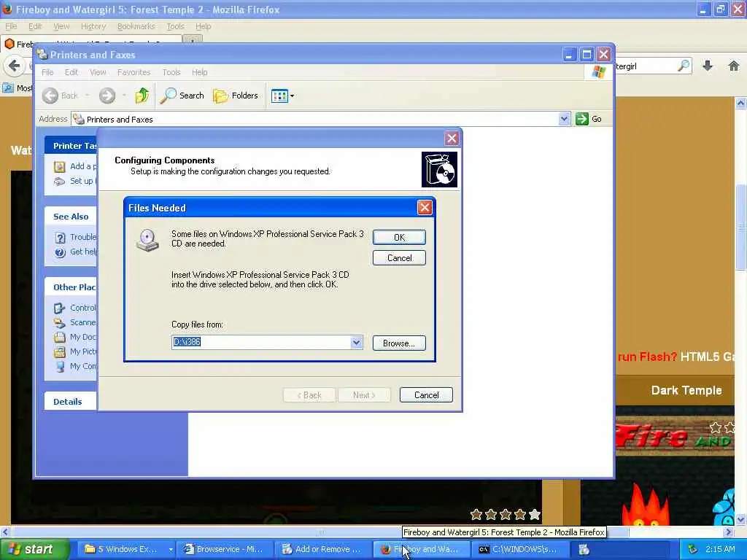Click the My Documents icon in Other Places
This screenshot has width=747, height=560.
click(60, 337)
